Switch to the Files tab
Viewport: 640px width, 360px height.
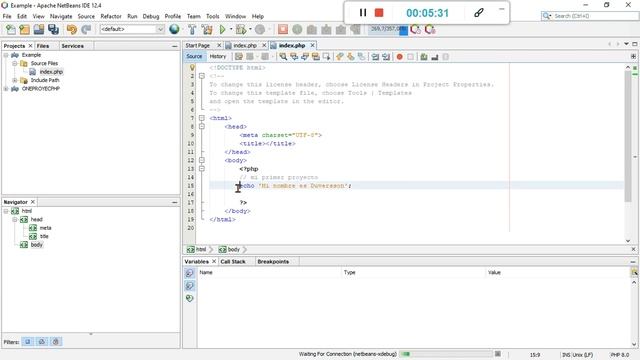point(43,46)
